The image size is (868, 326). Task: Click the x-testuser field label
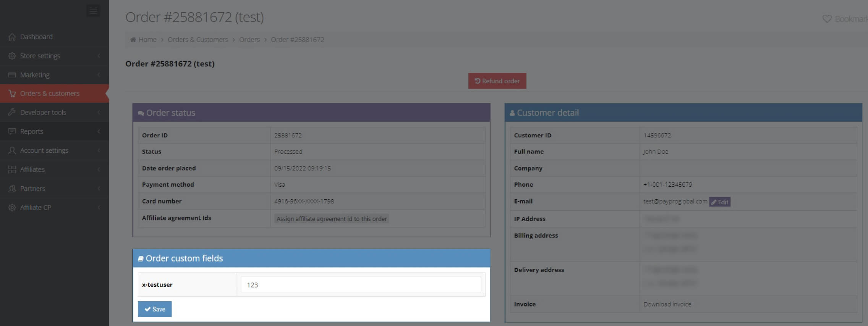click(157, 285)
